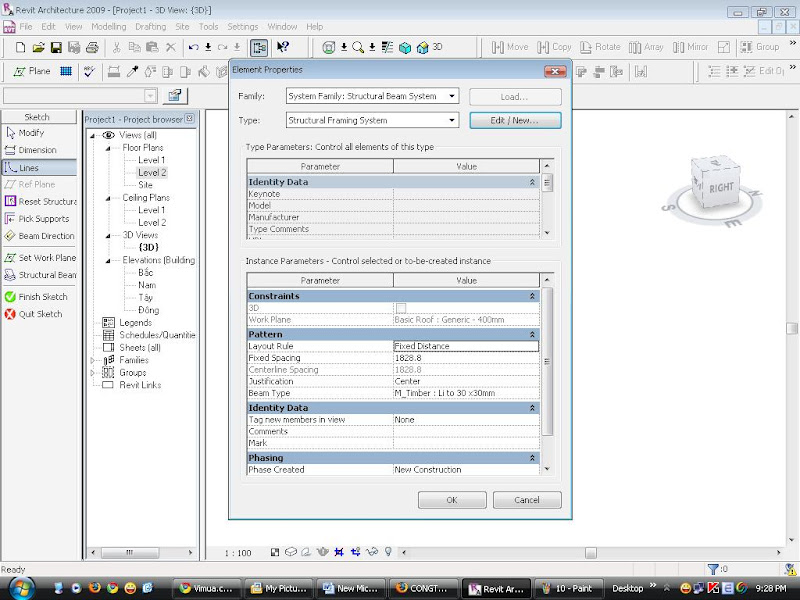This screenshot has width=800, height=600.
Task: Open the Help menu
Action: [314, 27]
